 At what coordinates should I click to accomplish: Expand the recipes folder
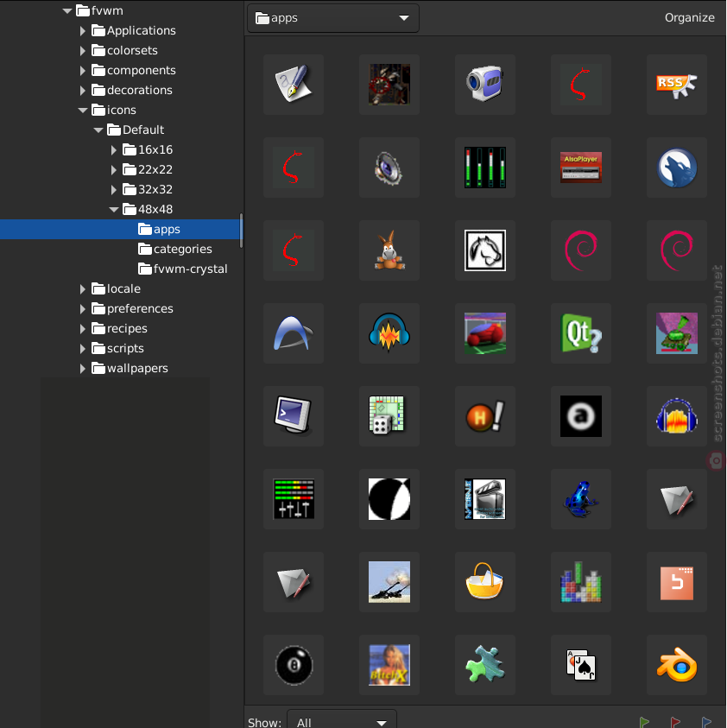coord(83,329)
